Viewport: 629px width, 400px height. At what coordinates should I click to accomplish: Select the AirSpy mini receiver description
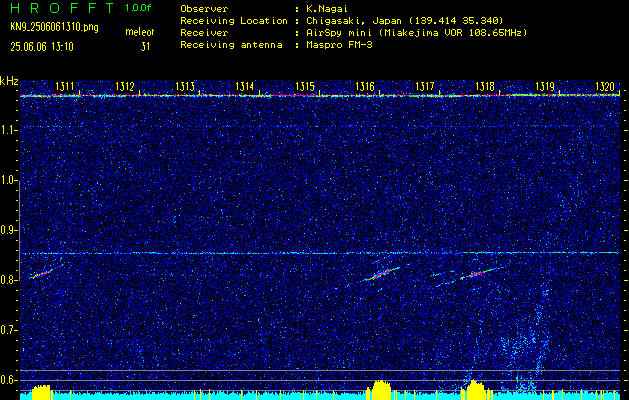point(416,32)
